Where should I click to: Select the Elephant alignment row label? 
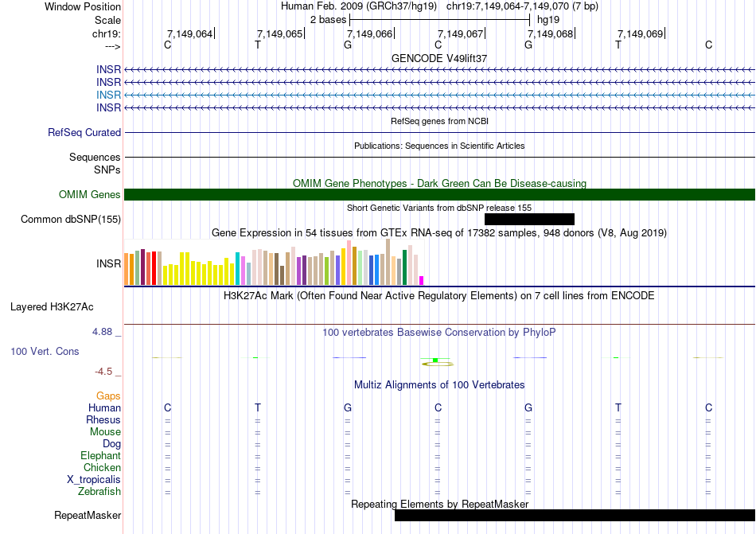(100, 456)
